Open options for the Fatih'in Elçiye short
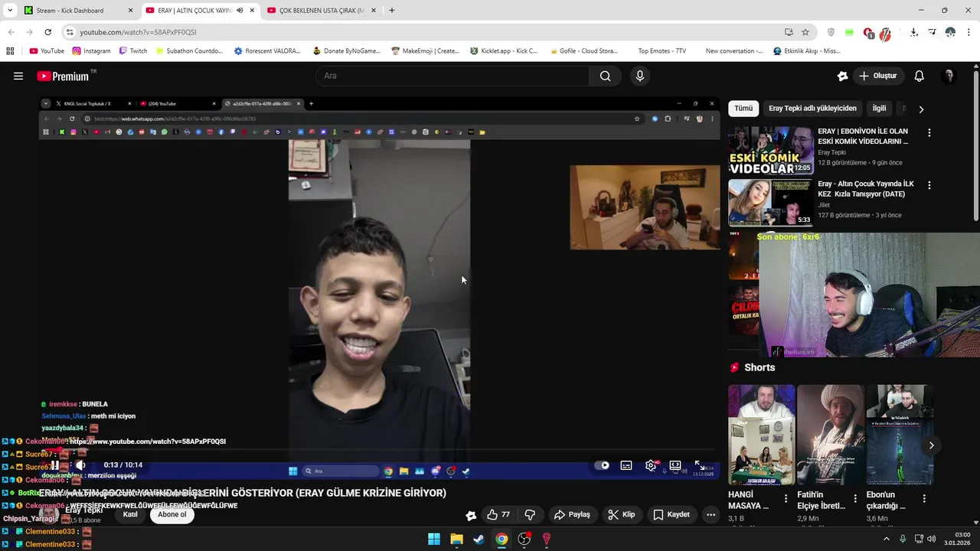Image resolution: width=980 pixels, height=551 pixels. pos(854,498)
